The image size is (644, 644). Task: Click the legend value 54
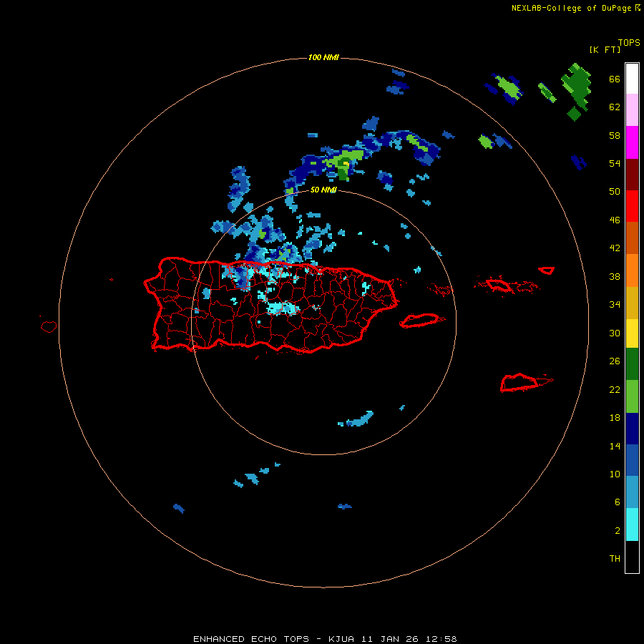coord(615,163)
